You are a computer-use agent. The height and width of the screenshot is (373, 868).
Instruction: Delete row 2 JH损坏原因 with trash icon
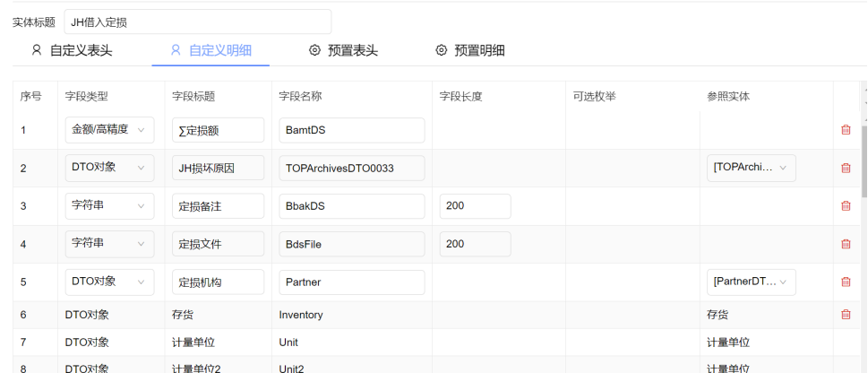(846, 168)
